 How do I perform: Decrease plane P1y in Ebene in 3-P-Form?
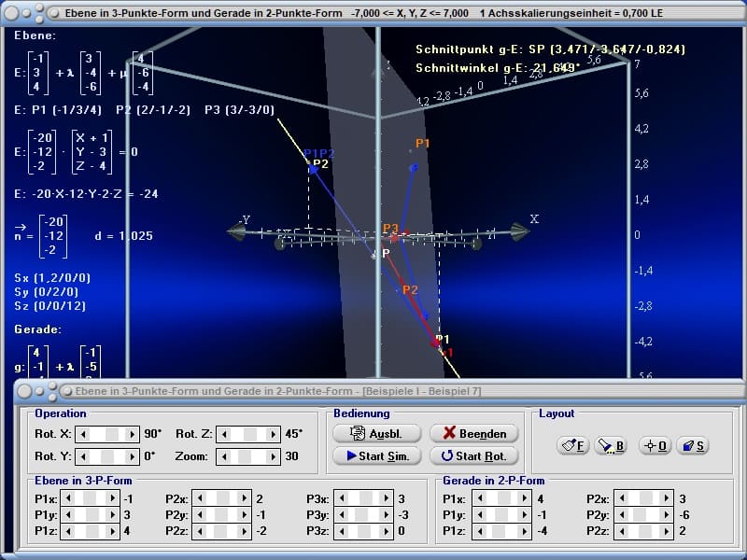point(68,514)
